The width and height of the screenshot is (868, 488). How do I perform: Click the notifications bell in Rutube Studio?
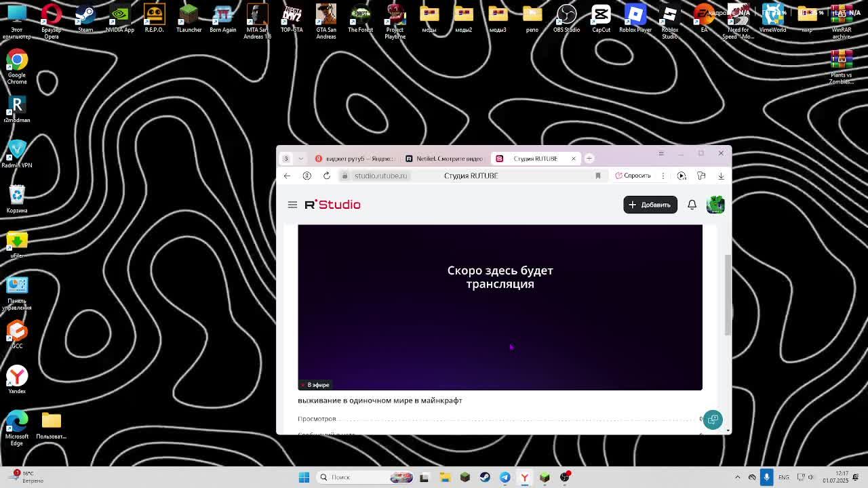[692, 205]
